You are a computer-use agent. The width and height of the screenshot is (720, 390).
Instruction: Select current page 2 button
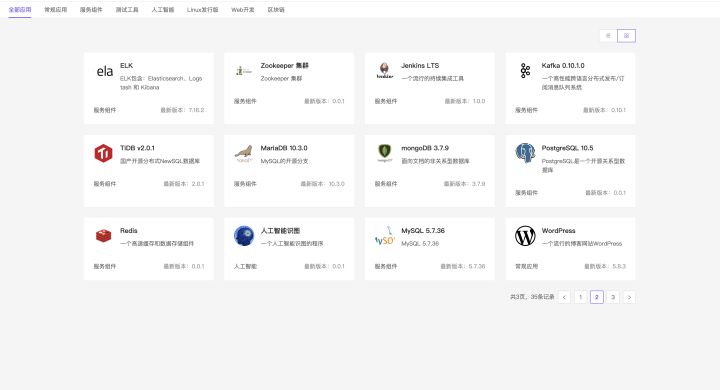596,297
